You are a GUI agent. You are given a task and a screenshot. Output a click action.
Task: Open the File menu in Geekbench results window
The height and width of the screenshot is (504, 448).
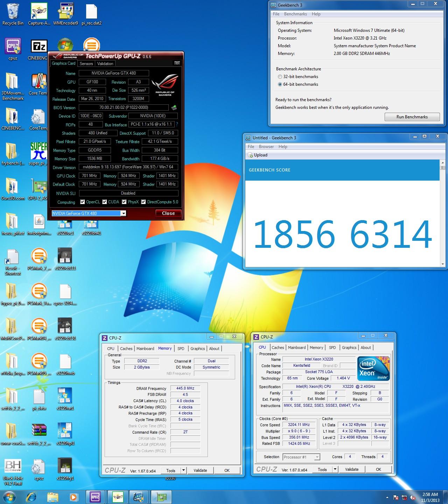click(x=251, y=147)
